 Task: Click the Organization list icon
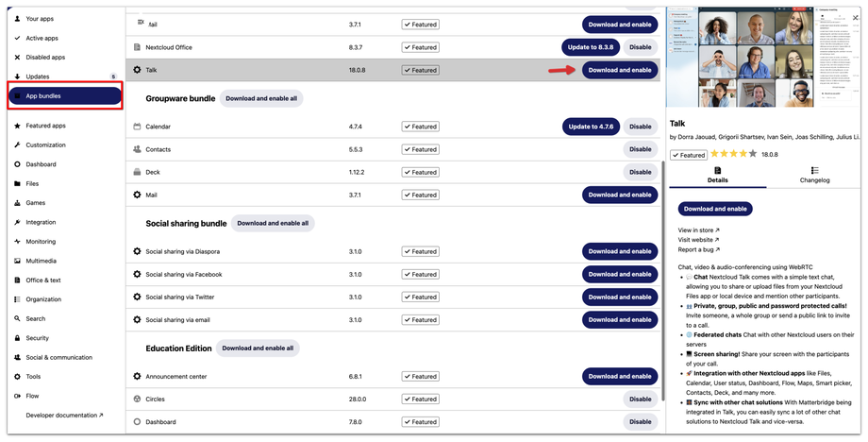coord(17,299)
